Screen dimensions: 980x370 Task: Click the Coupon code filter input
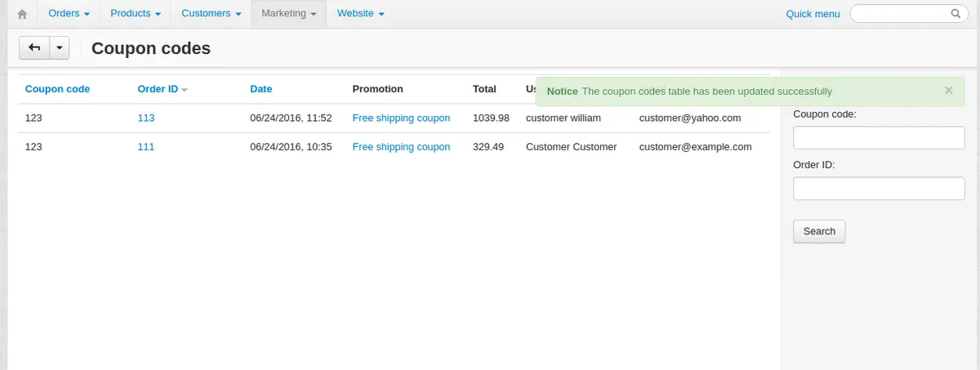pos(879,138)
